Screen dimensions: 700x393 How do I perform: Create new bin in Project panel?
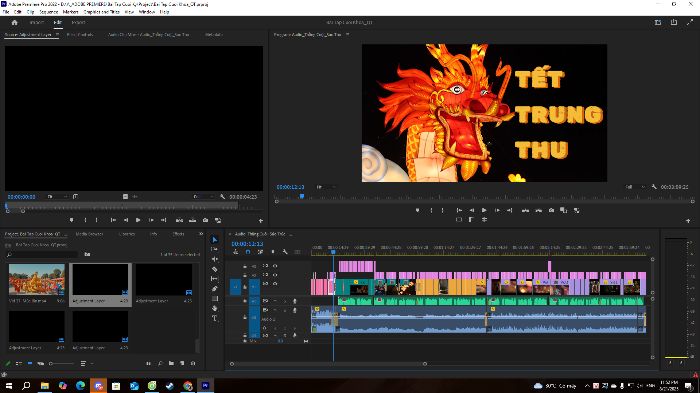point(171,364)
